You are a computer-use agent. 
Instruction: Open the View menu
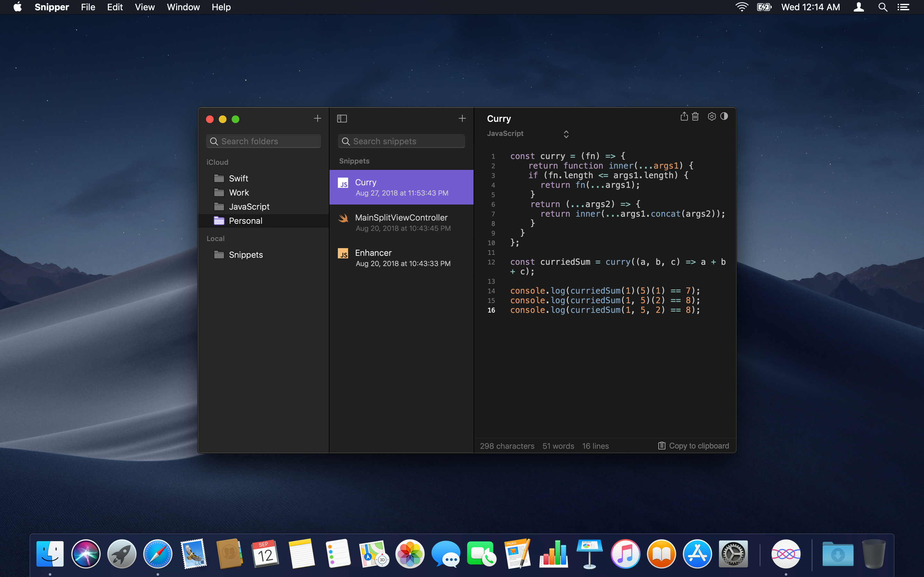(x=144, y=7)
